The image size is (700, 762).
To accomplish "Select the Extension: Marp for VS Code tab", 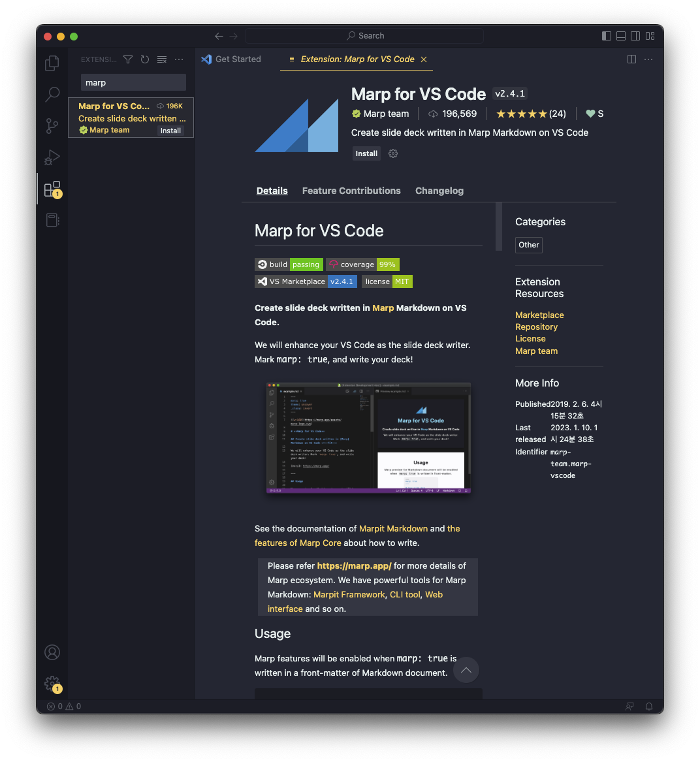I will point(358,59).
